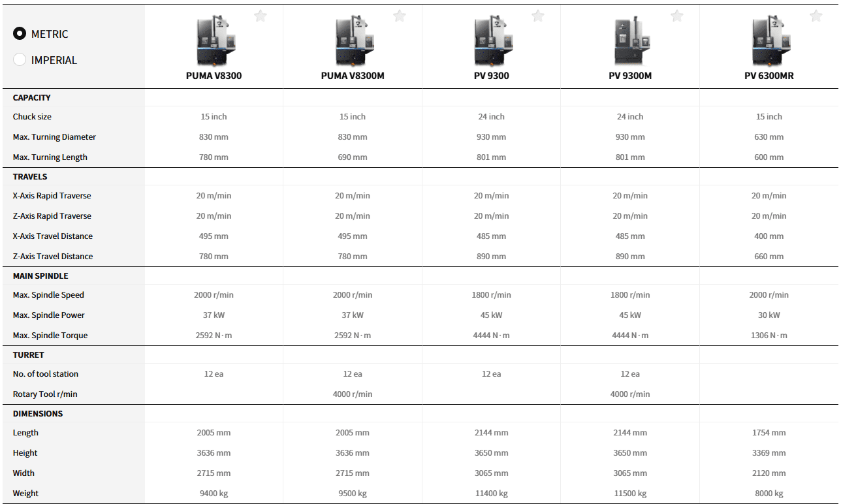Click the No. of tool station row label
This screenshot has width=841, height=504.
click(46, 374)
